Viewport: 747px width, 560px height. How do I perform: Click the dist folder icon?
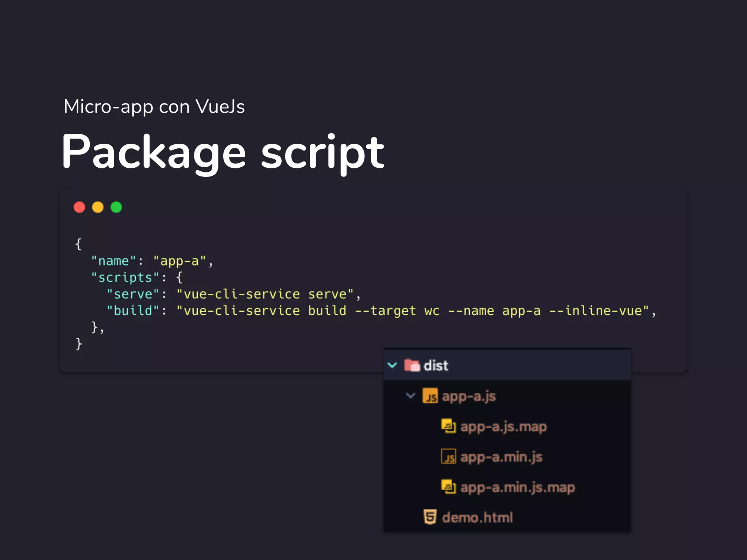pos(412,365)
